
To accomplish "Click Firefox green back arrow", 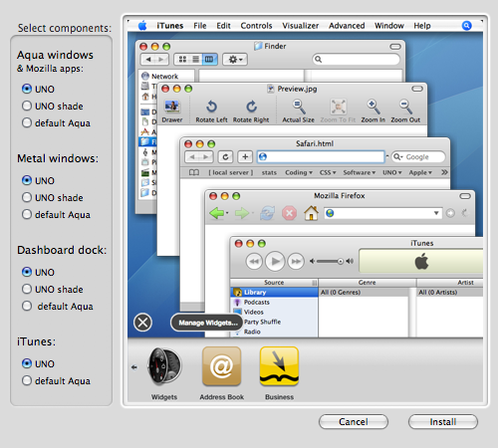I will click(x=216, y=213).
